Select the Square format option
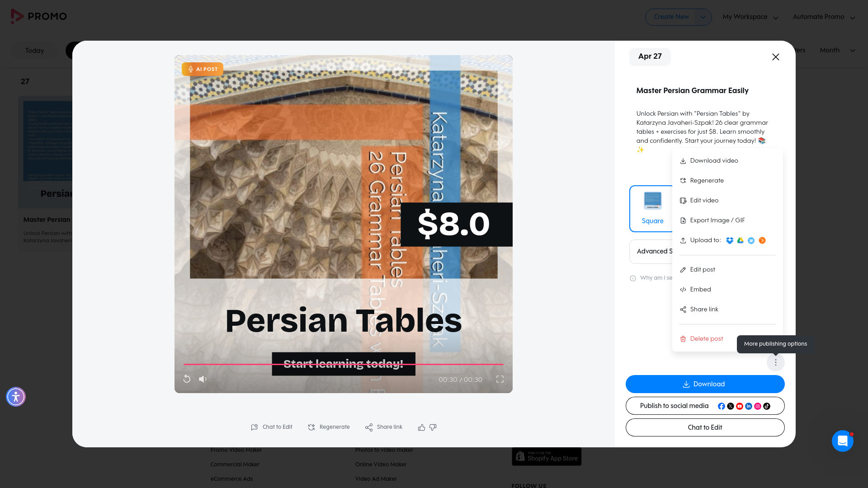 (652, 209)
